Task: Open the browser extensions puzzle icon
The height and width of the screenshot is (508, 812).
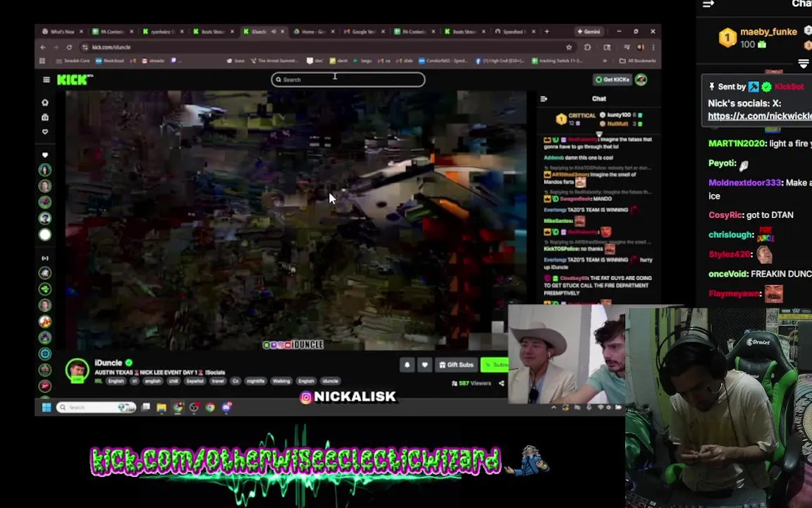Action: coord(587,47)
